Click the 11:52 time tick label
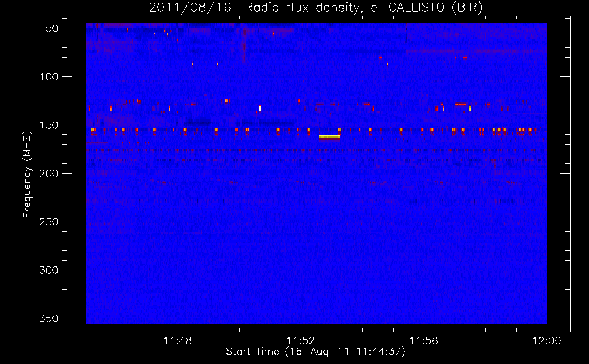 point(301,341)
